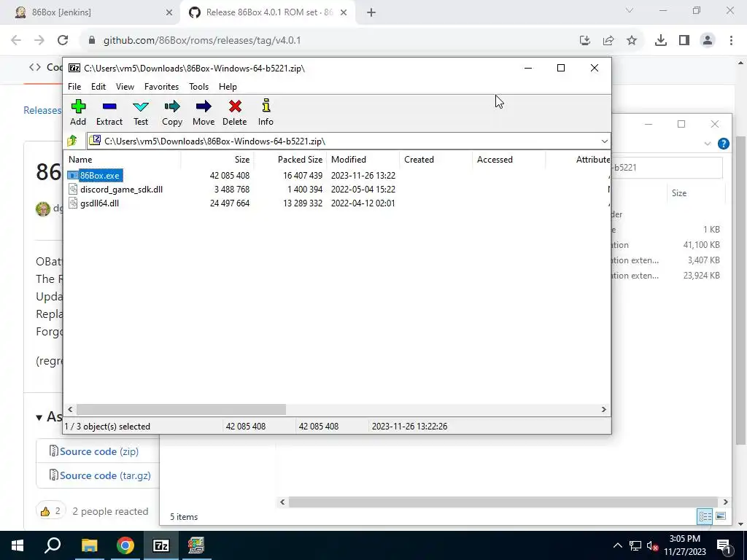Click the Move toolbar icon
747x560 pixels.
coord(204,106)
